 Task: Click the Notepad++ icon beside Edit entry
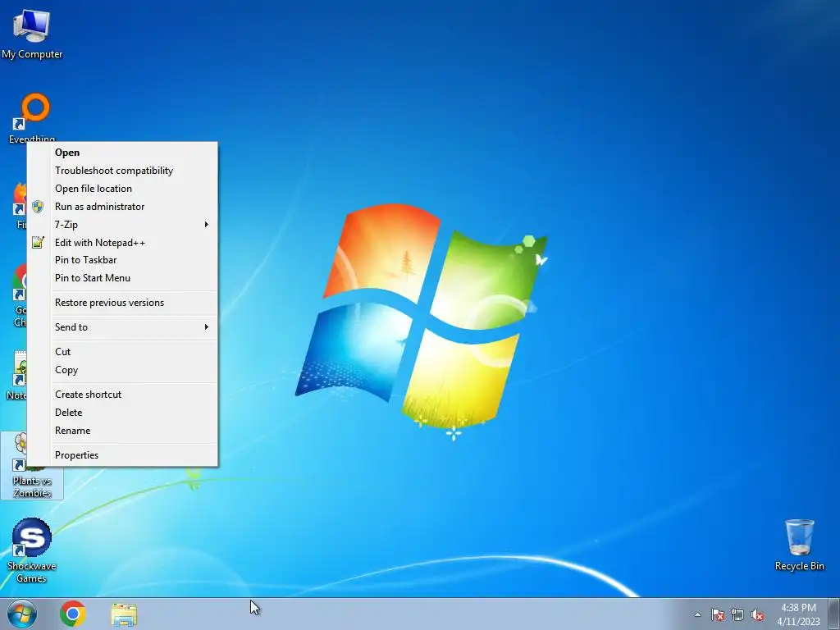click(38, 243)
